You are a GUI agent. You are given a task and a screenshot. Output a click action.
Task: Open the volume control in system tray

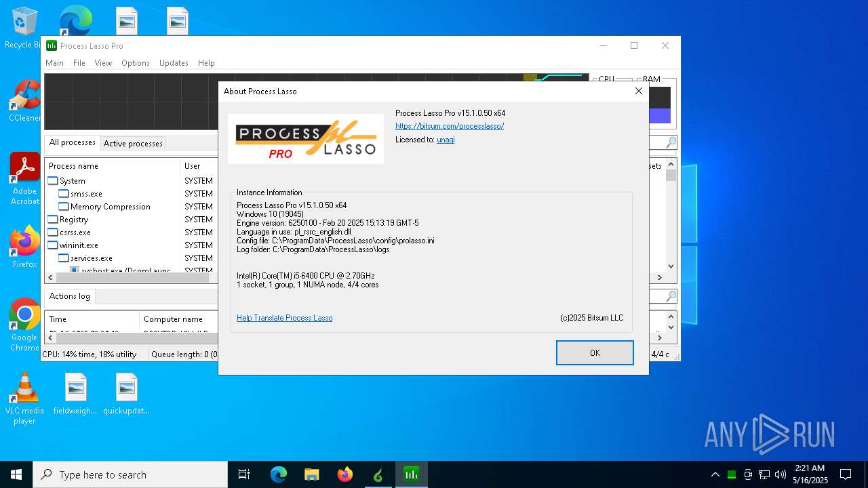tap(781, 474)
